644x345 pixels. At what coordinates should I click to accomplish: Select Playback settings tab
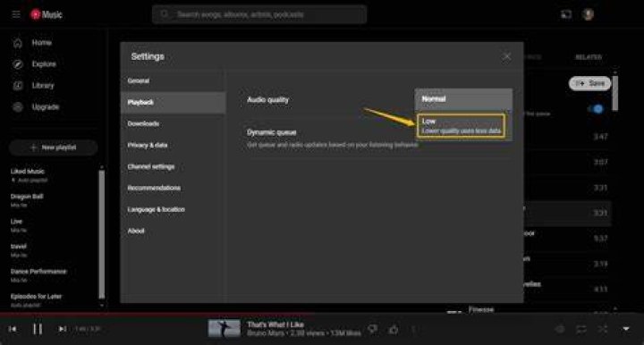click(x=173, y=103)
